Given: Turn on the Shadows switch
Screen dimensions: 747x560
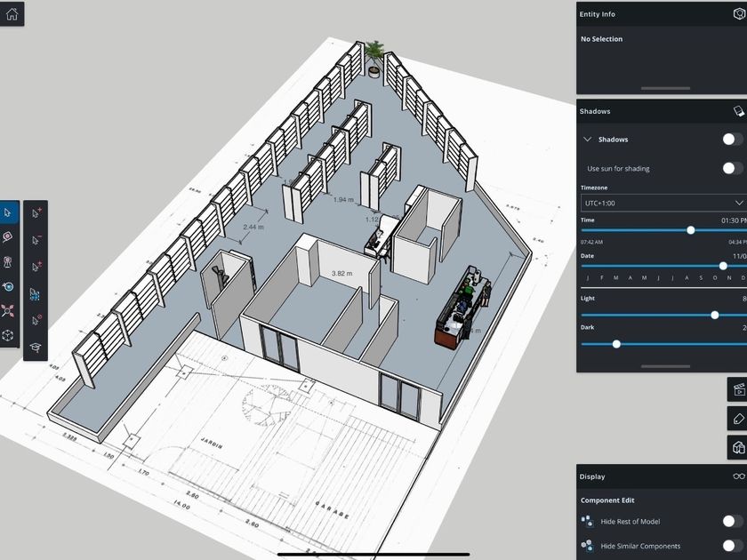Looking at the screenshot, I should point(732,140).
